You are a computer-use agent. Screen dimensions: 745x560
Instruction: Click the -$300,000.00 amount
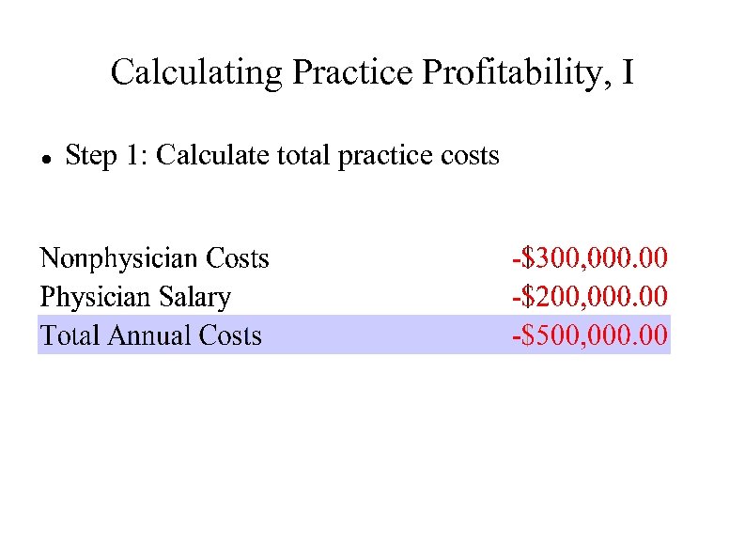click(x=589, y=258)
